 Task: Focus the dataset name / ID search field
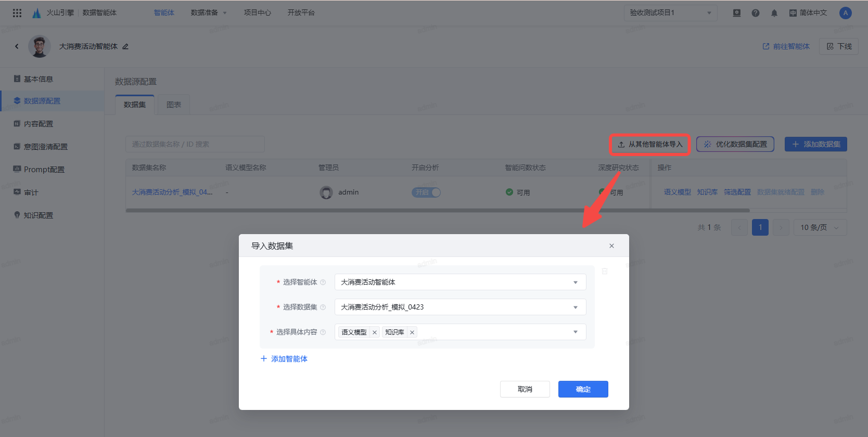point(195,144)
